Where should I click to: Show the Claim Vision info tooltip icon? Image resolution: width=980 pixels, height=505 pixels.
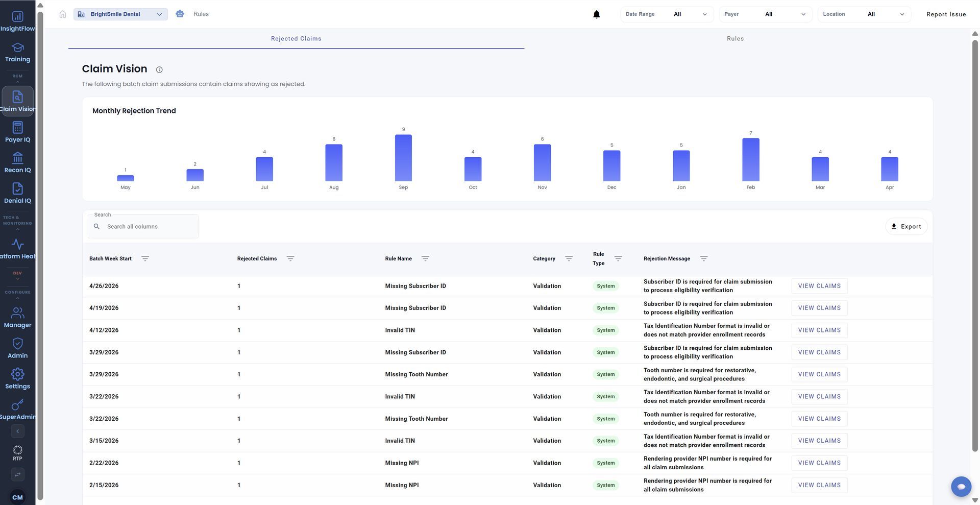click(x=159, y=69)
